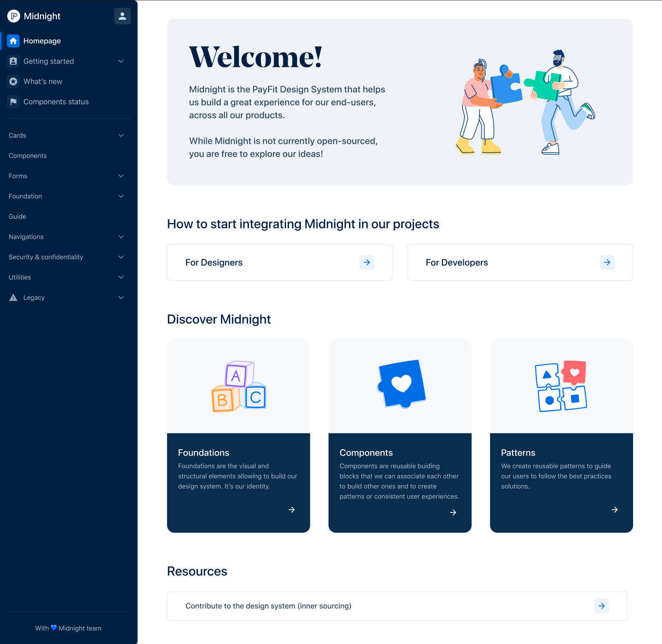
Task: Open the For Designers link card
Action: pos(280,262)
